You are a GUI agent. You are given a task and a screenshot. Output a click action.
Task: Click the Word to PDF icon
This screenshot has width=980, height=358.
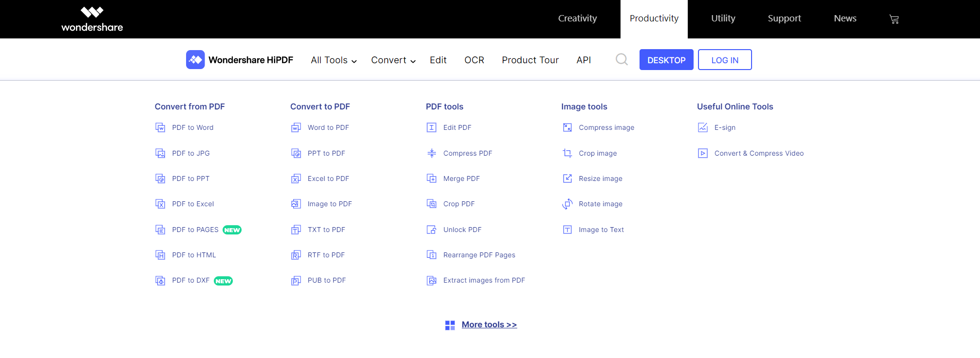coord(296,127)
